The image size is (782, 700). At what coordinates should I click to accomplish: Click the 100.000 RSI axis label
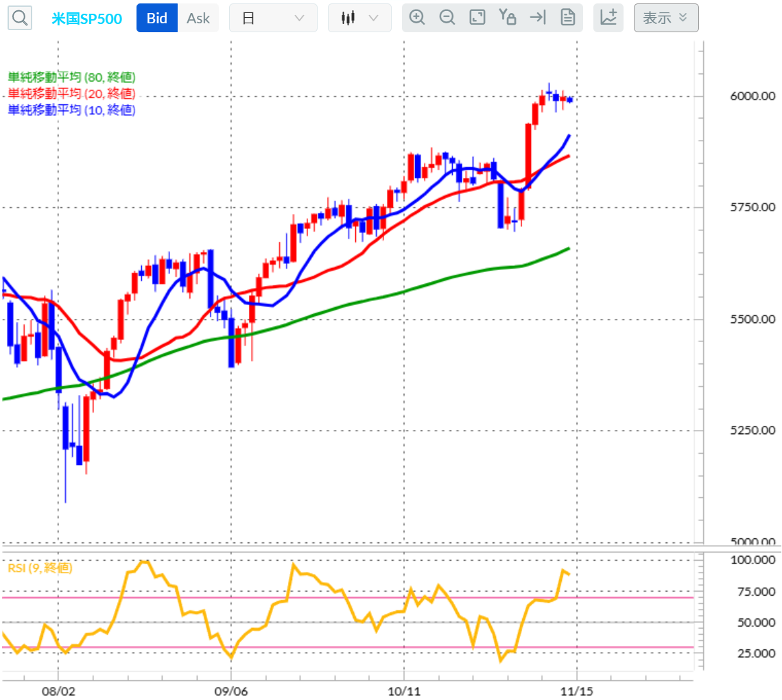point(753,560)
